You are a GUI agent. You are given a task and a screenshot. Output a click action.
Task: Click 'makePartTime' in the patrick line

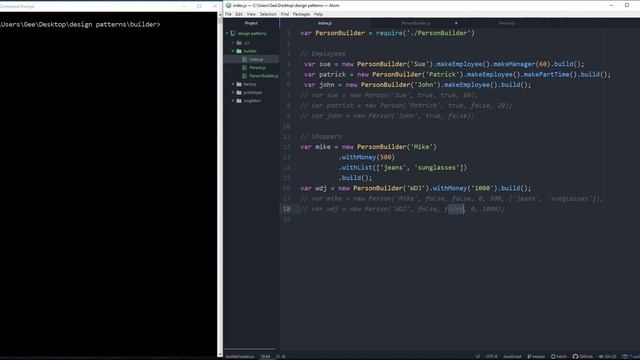coord(547,75)
